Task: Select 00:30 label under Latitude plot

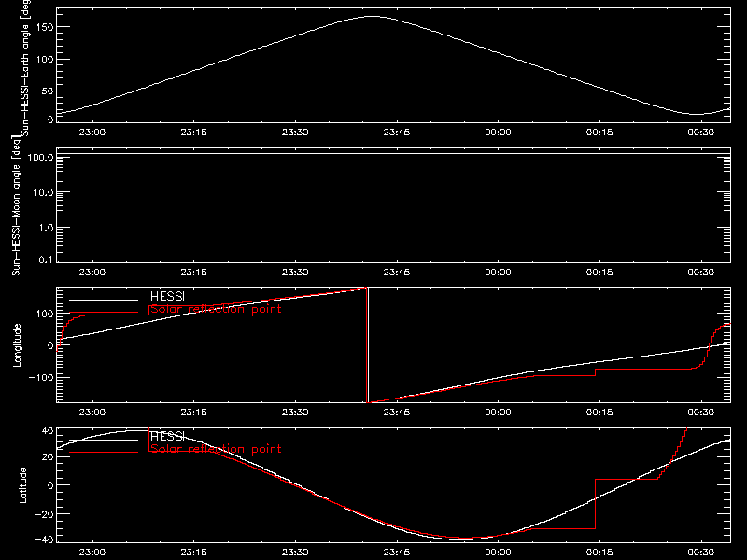Action: pos(701,553)
